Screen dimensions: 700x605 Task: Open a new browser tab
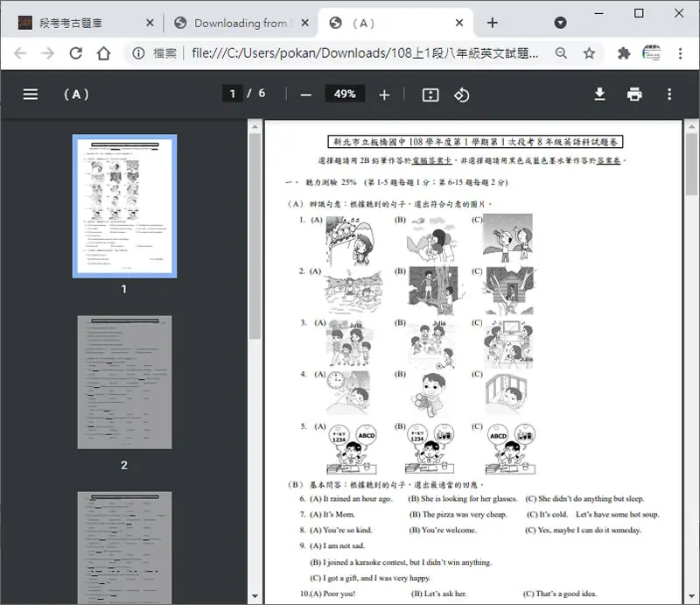[492, 23]
